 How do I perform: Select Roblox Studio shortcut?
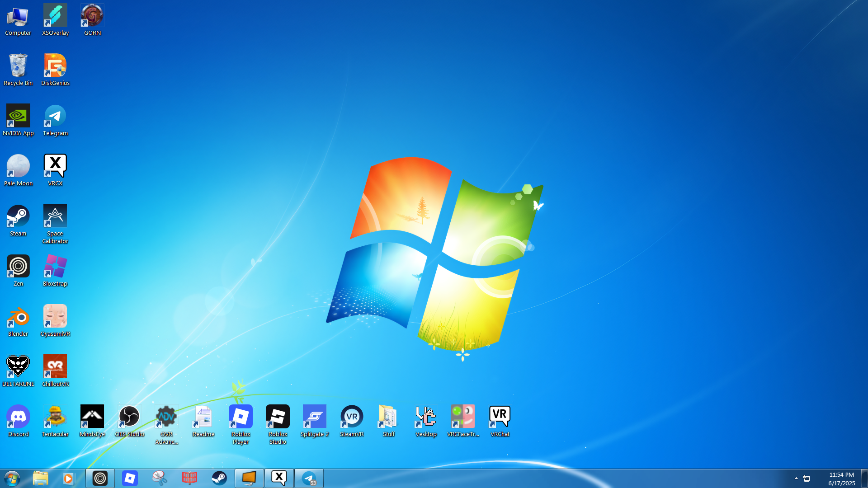pyautogui.click(x=278, y=425)
